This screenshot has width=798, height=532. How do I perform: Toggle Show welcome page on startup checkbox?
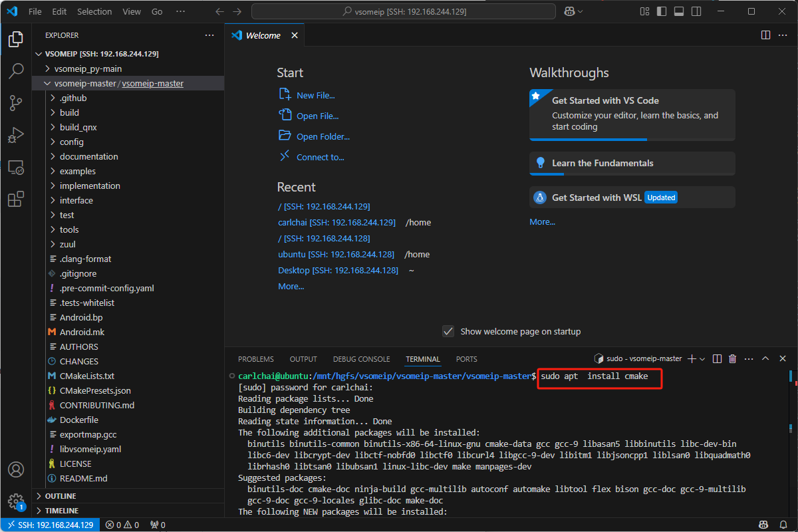click(448, 331)
